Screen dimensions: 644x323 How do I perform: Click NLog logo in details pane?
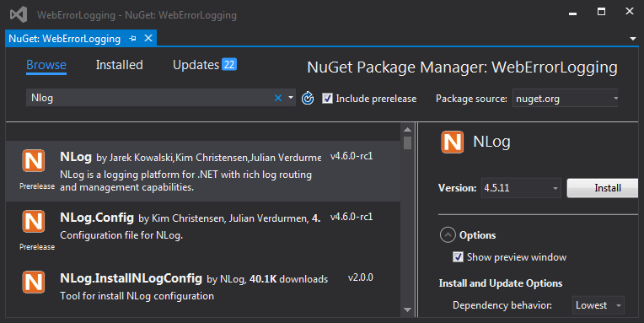(452, 143)
